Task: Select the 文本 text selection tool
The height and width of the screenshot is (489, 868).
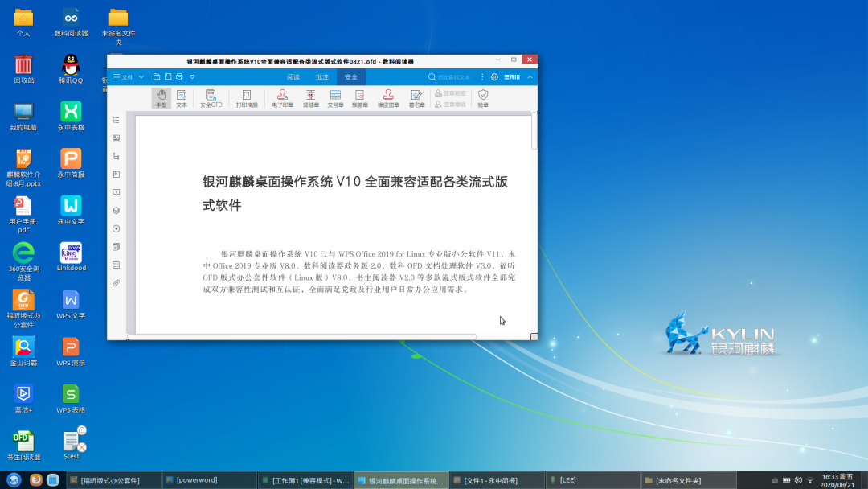Action: (x=182, y=98)
